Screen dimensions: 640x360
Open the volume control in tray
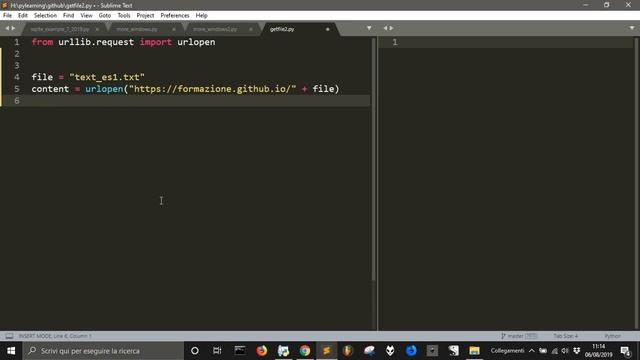pos(565,351)
